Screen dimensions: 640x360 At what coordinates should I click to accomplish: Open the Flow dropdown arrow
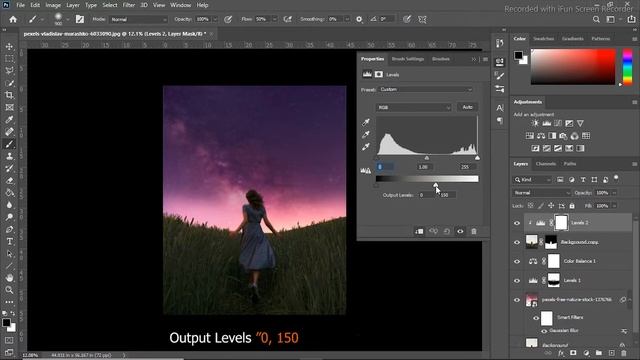(274, 19)
